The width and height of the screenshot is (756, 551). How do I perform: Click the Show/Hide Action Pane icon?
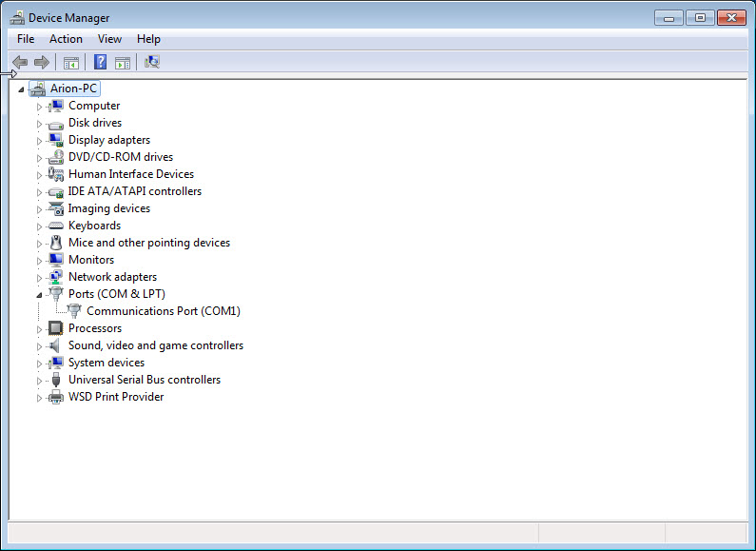coord(123,63)
